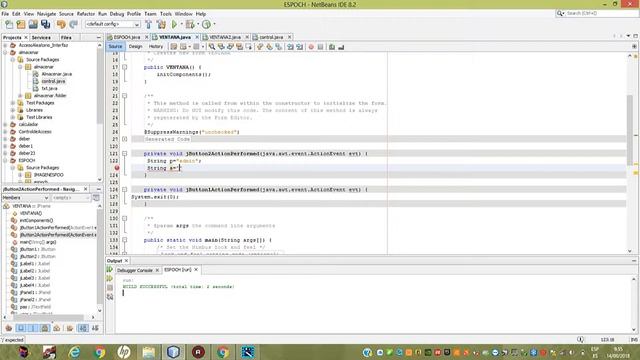
Task: Click the Undo toolbar icon
Action: tap(61, 24)
